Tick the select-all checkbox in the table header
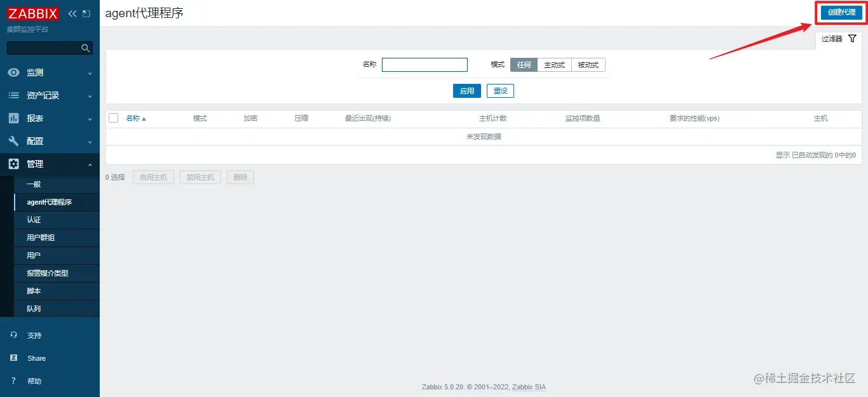 coord(114,118)
